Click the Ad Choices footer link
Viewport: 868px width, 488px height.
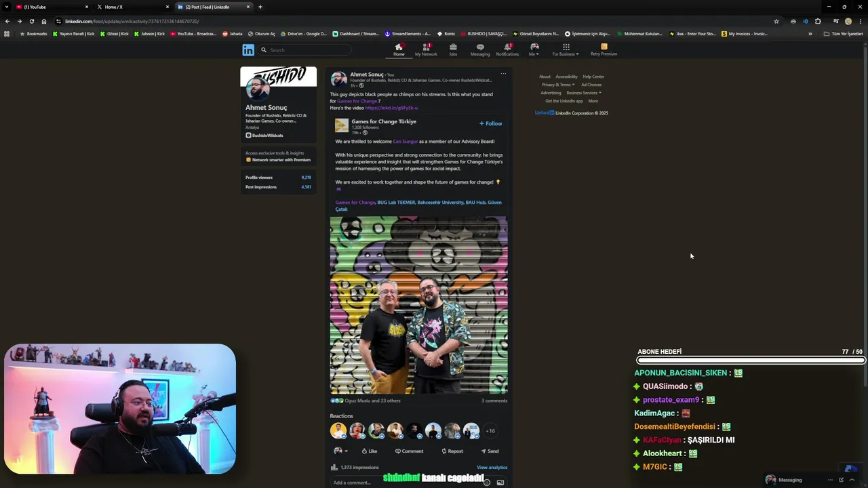tap(591, 85)
